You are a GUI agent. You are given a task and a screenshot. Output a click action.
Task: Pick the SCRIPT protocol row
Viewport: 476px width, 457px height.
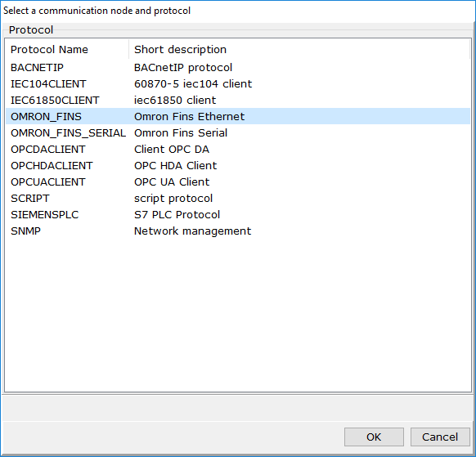238,199
